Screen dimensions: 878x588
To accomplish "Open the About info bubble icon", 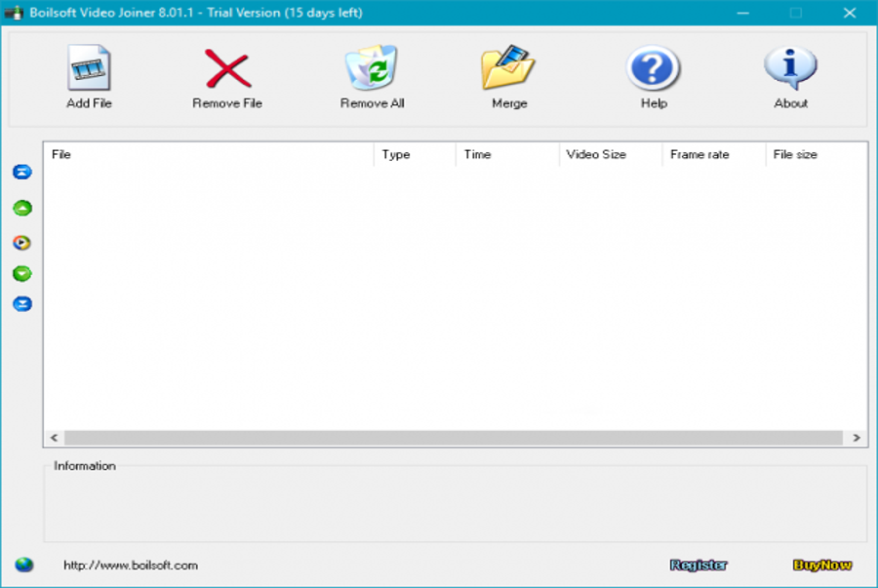I will pos(790,69).
